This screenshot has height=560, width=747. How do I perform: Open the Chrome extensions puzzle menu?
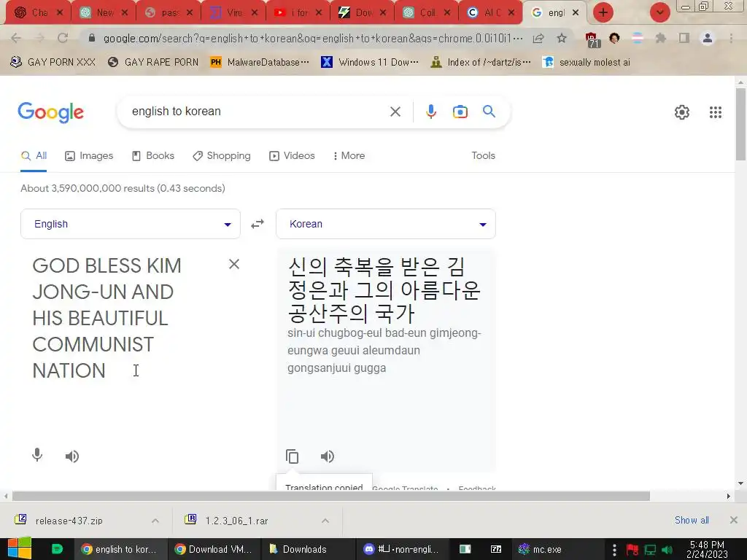click(660, 38)
